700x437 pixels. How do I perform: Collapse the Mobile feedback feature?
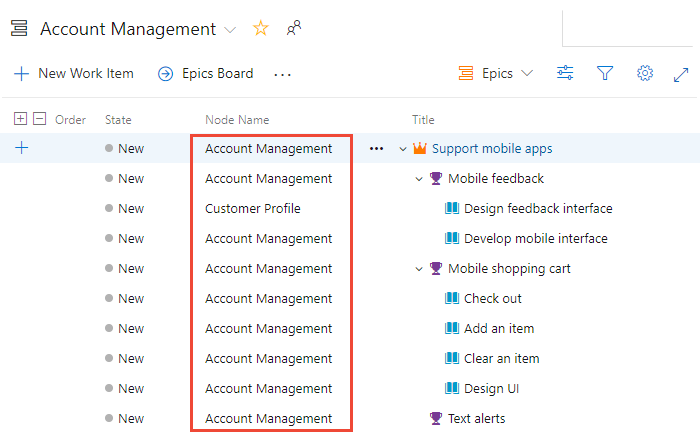point(419,179)
